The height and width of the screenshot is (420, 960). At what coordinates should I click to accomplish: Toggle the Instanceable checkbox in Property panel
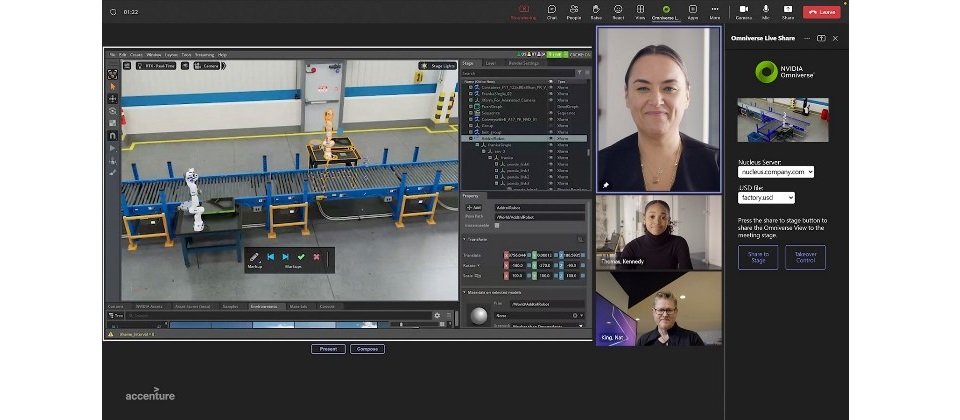click(x=497, y=225)
